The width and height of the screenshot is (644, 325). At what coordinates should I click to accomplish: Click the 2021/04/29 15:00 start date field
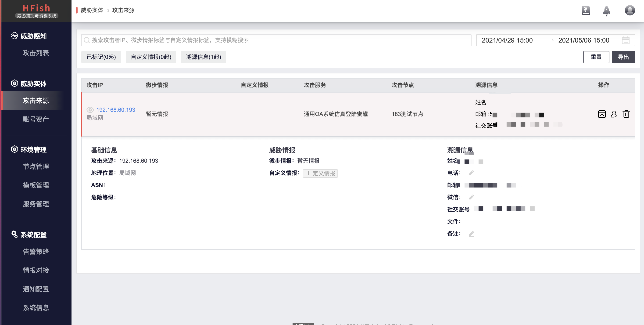point(507,40)
